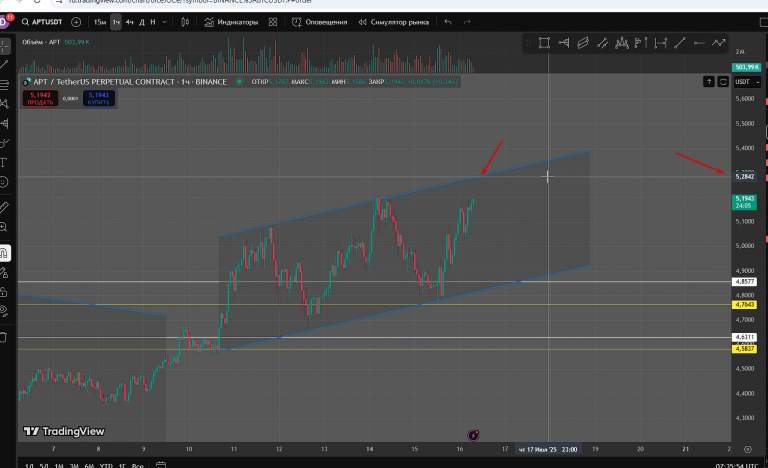Click the yellow 4,5837 price label
768x468 pixels.
(744, 349)
